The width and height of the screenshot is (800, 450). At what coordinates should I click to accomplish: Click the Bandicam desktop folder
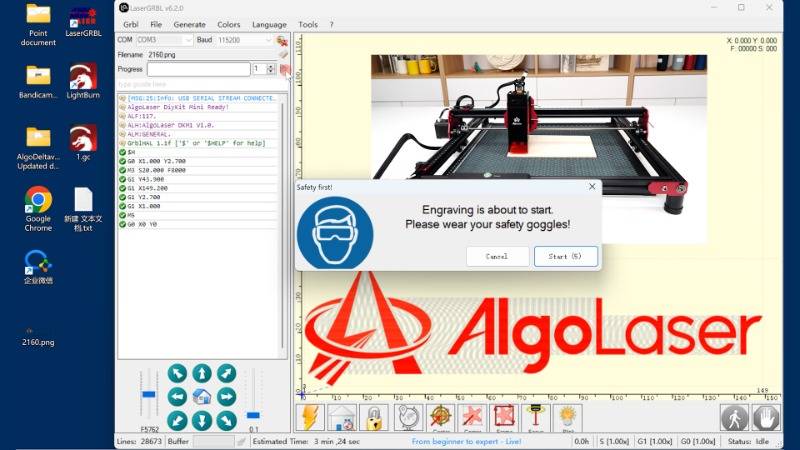tap(38, 82)
